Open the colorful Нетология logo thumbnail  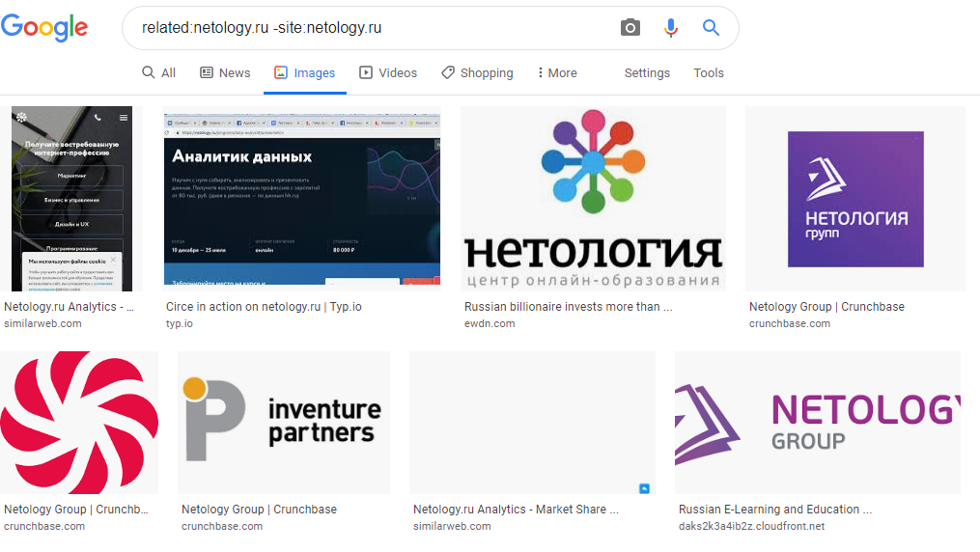593,199
